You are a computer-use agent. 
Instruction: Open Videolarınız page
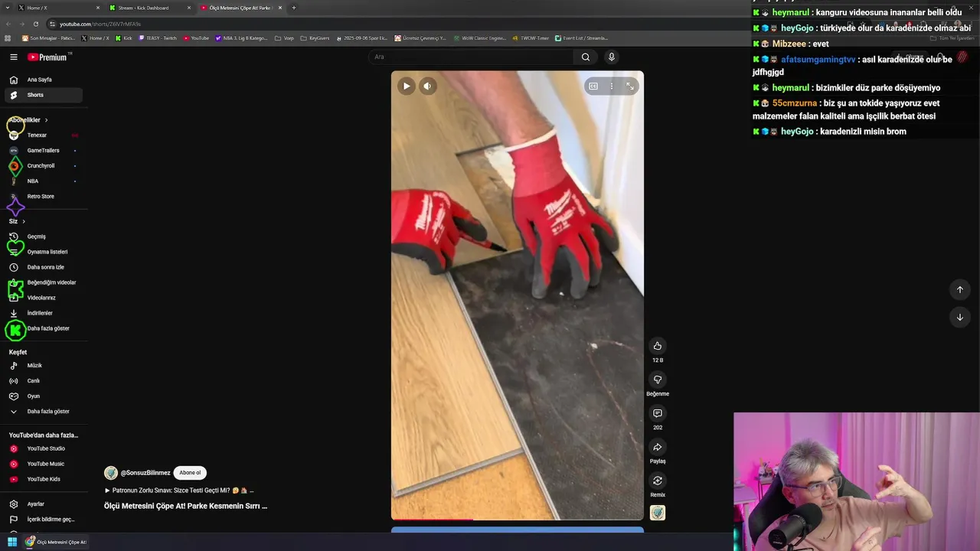43,298
